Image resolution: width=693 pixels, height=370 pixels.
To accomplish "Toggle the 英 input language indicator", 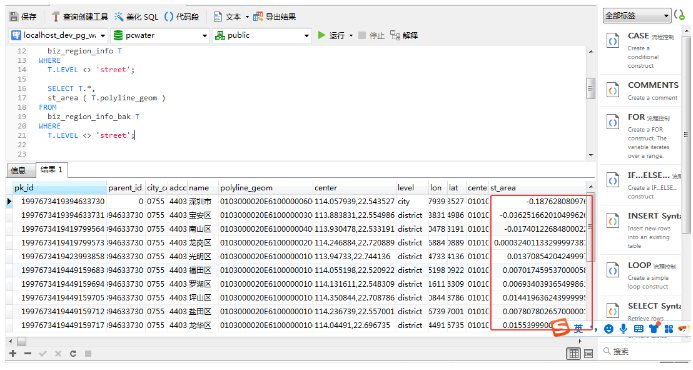I will click(579, 328).
